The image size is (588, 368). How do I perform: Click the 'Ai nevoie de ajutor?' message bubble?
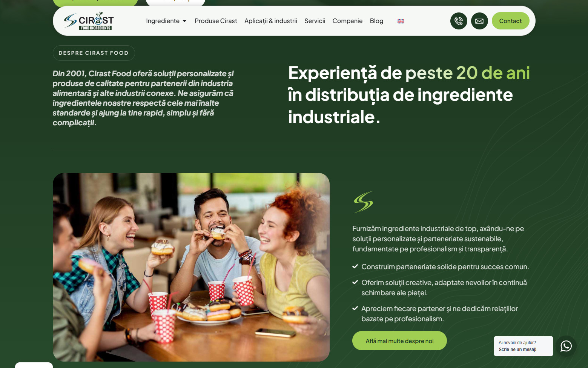[x=524, y=346]
